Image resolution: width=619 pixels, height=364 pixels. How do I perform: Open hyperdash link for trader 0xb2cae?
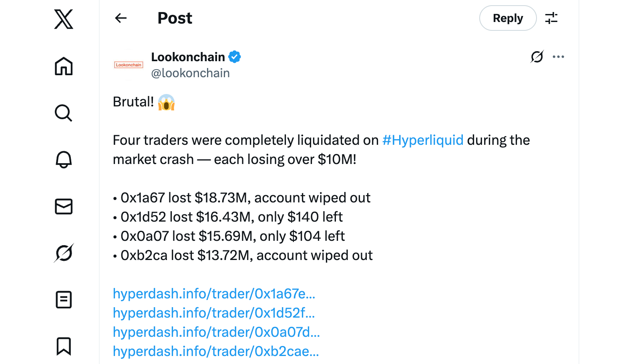tap(216, 351)
